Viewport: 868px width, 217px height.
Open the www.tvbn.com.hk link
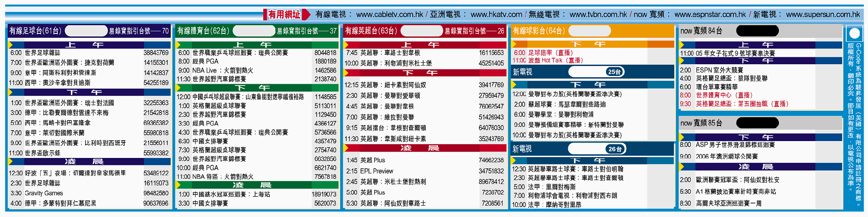tap(598, 14)
